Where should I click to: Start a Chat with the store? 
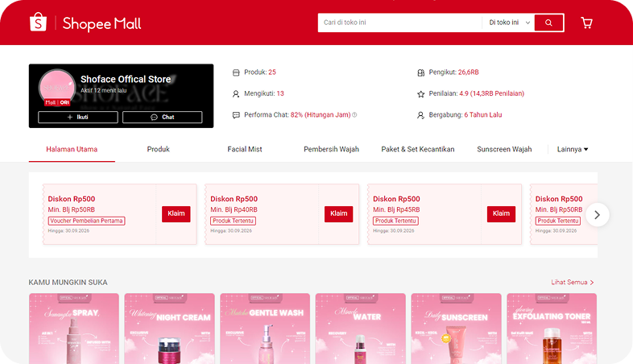[163, 117]
